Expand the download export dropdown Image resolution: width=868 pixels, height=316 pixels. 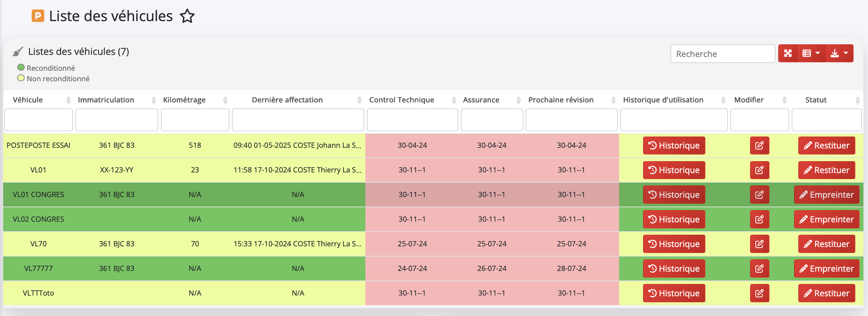(x=839, y=53)
